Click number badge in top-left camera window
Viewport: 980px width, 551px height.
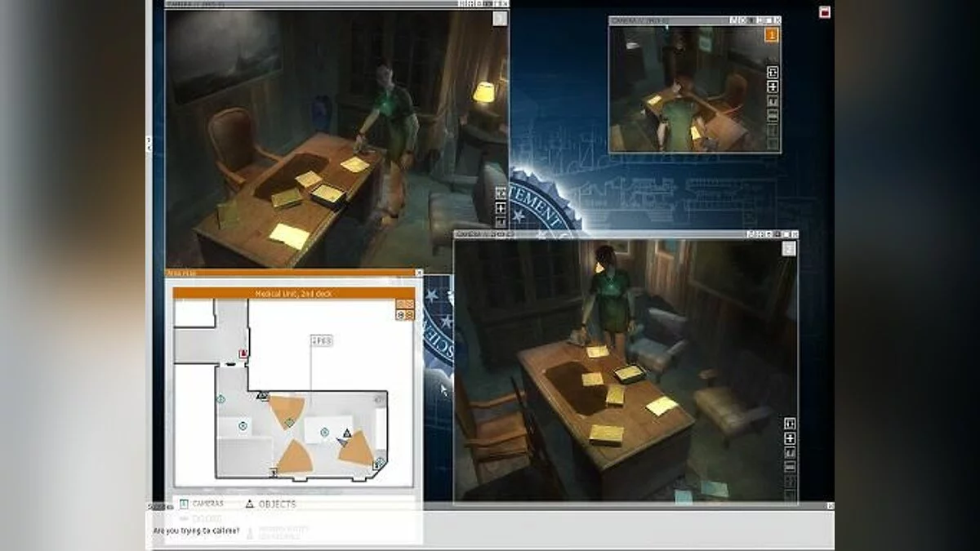pyautogui.click(x=500, y=19)
